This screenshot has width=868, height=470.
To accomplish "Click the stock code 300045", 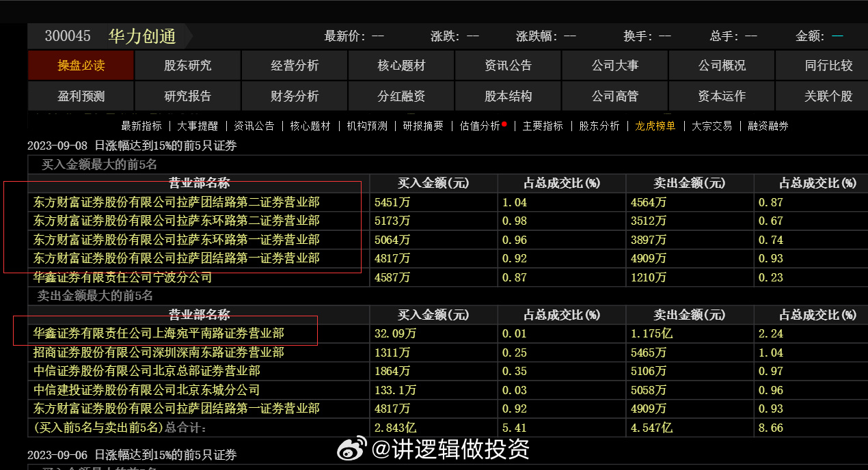I will click(x=68, y=36).
